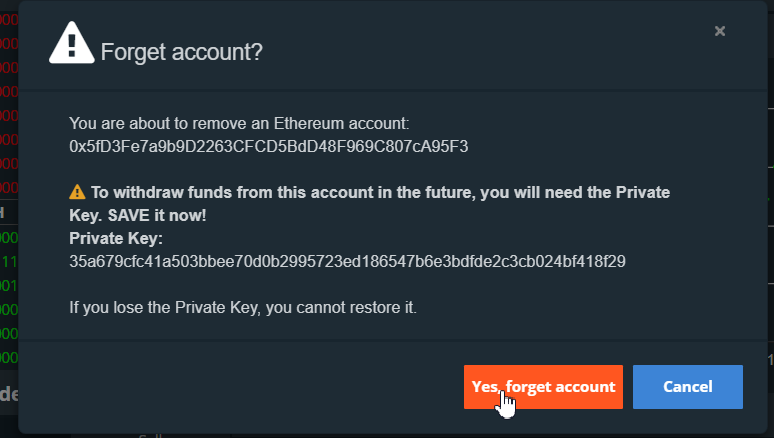Click the "If you lose the Private Key" sentence

click(243, 307)
